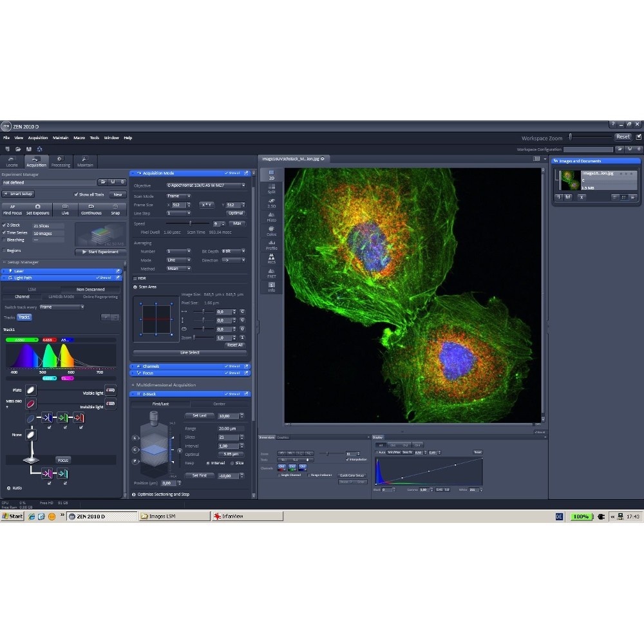Switch to the Processing tab

coord(61,162)
